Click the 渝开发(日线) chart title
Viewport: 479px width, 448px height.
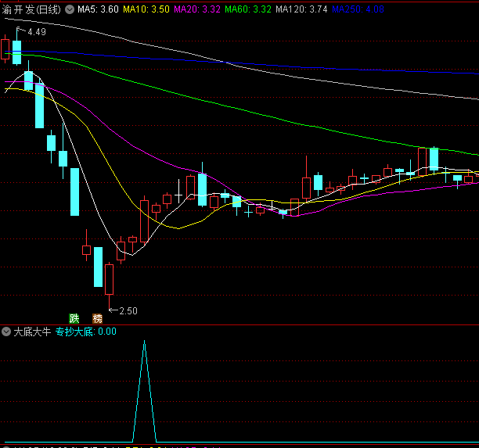tap(31, 9)
